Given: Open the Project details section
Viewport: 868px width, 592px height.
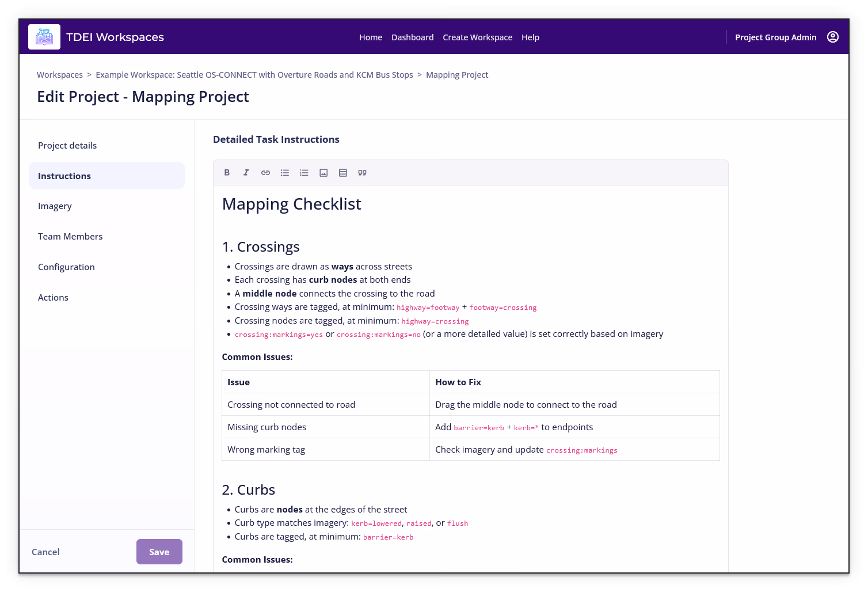Looking at the screenshot, I should [x=106, y=146].
